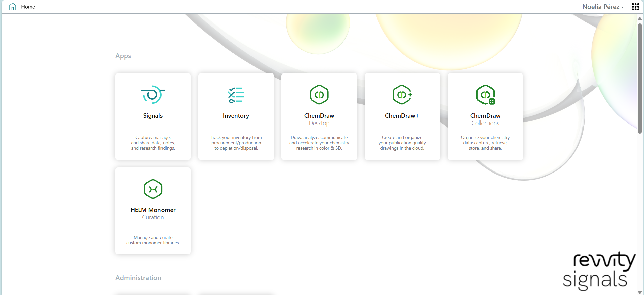Screen dimensions: 644x295
Task: Click the ChemDraw Collections icon
Action: [x=485, y=95]
